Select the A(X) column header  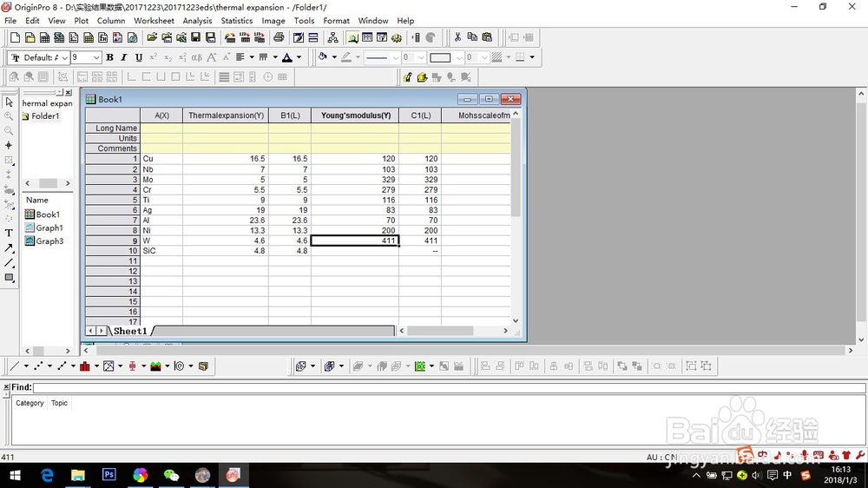point(161,115)
